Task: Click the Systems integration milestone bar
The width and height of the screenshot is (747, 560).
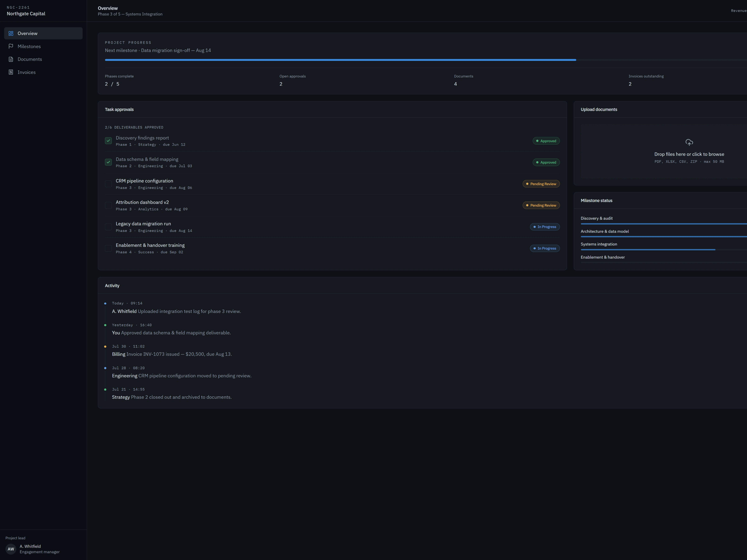Action: click(664, 250)
